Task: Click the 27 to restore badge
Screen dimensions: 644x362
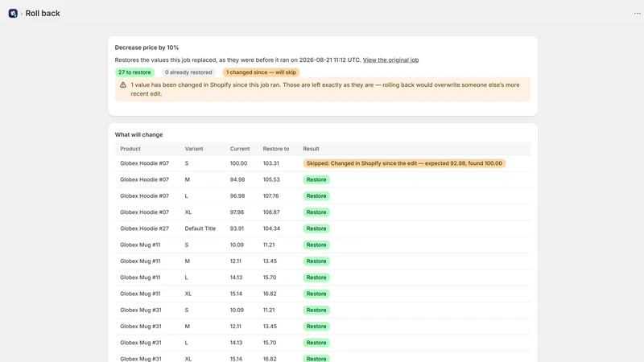Action: tap(134, 72)
